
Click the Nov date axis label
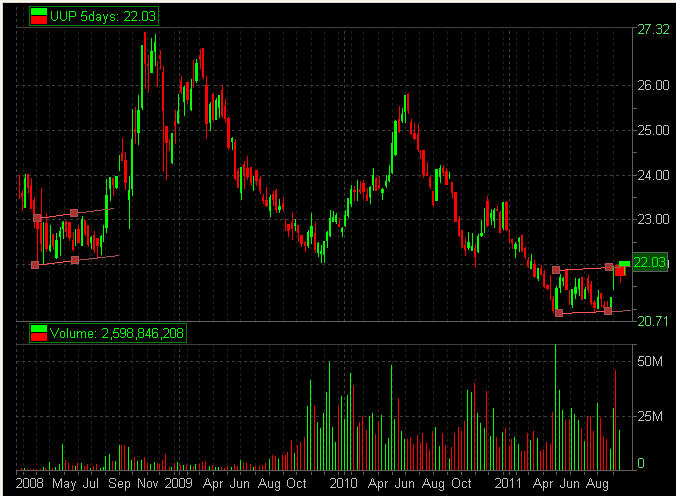(x=147, y=483)
